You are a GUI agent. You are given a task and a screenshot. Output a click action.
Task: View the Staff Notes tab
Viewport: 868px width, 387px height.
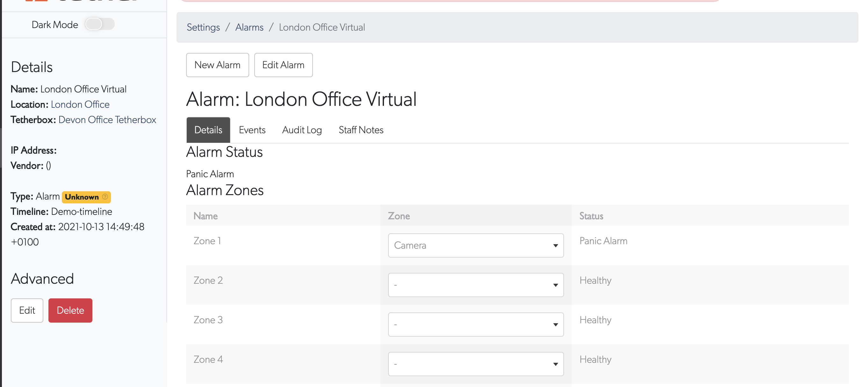[x=361, y=130]
